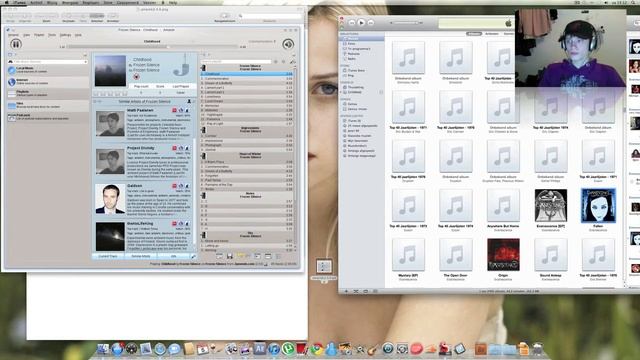640x360 pixels.
Task: Select the Internet source in Amarok
Action: click(x=48, y=82)
